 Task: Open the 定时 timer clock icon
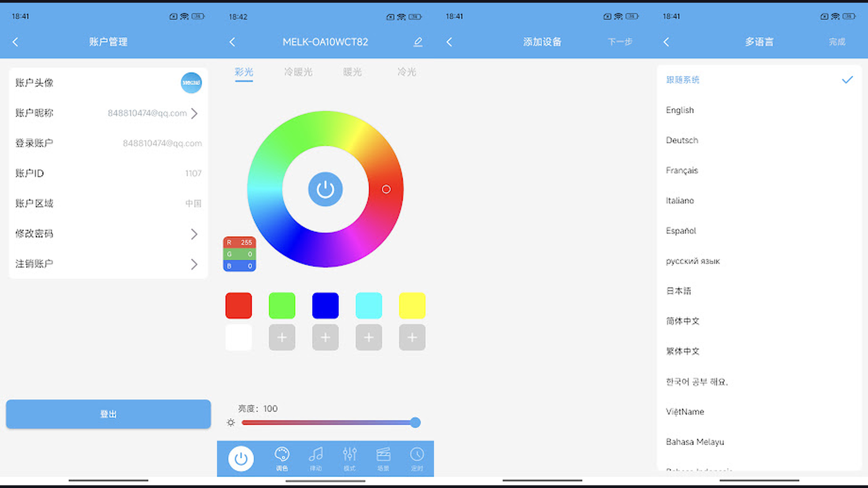click(x=417, y=458)
